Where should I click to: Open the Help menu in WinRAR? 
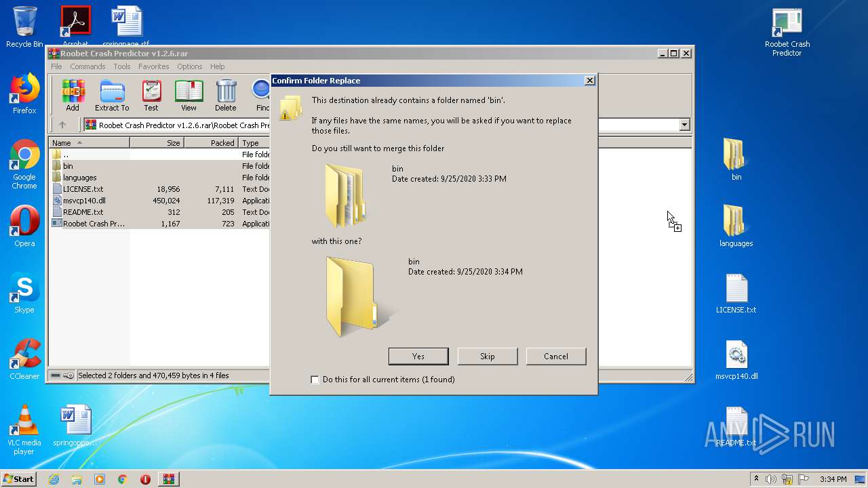(217, 66)
